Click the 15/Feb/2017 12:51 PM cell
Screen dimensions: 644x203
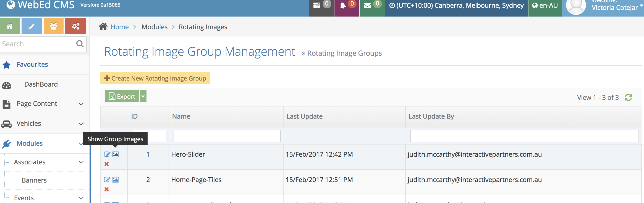(344, 182)
